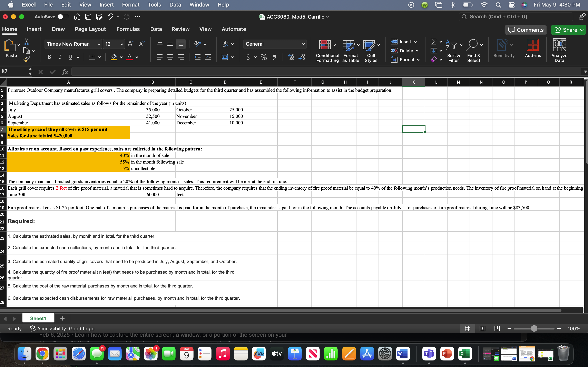588x367 pixels.
Task: Apply percent number style
Action: [264, 57]
